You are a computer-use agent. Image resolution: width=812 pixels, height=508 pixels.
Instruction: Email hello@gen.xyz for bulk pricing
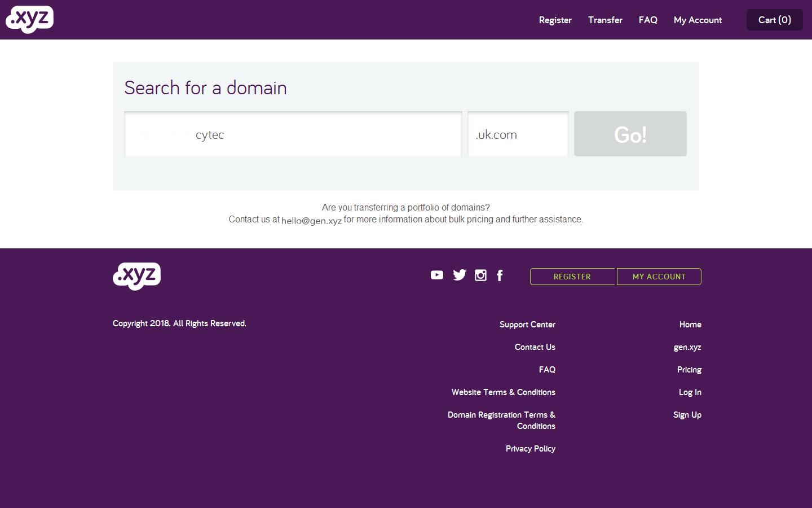pos(311,220)
